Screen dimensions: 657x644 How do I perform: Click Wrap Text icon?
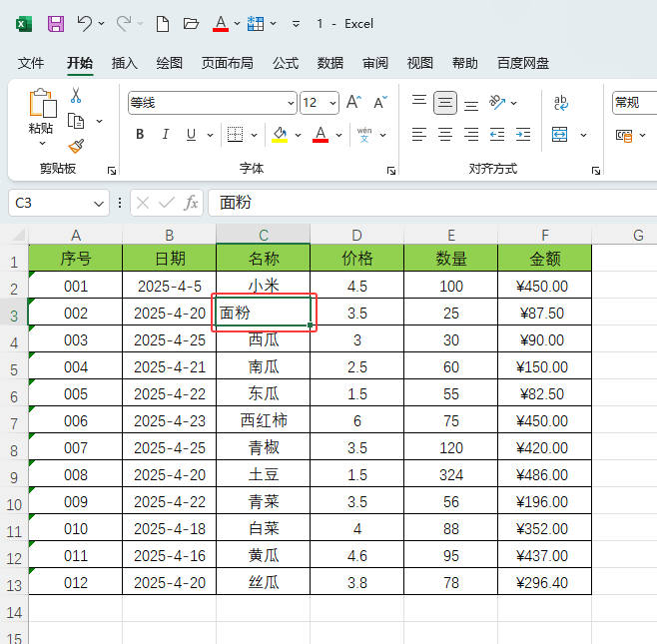[x=560, y=103]
